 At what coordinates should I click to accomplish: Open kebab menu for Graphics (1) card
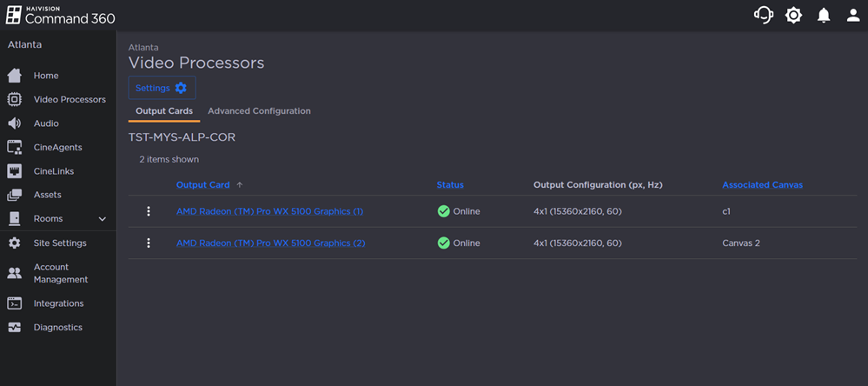click(149, 211)
